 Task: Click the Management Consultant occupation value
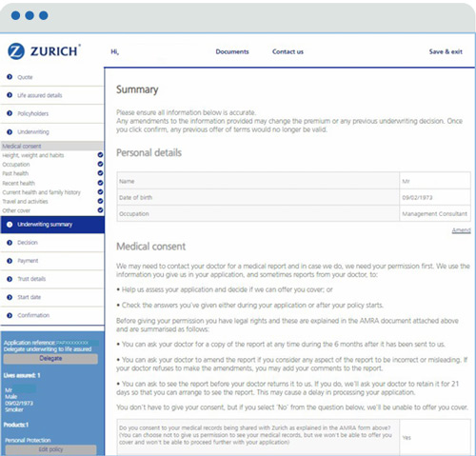pyautogui.click(x=434, y=214)
